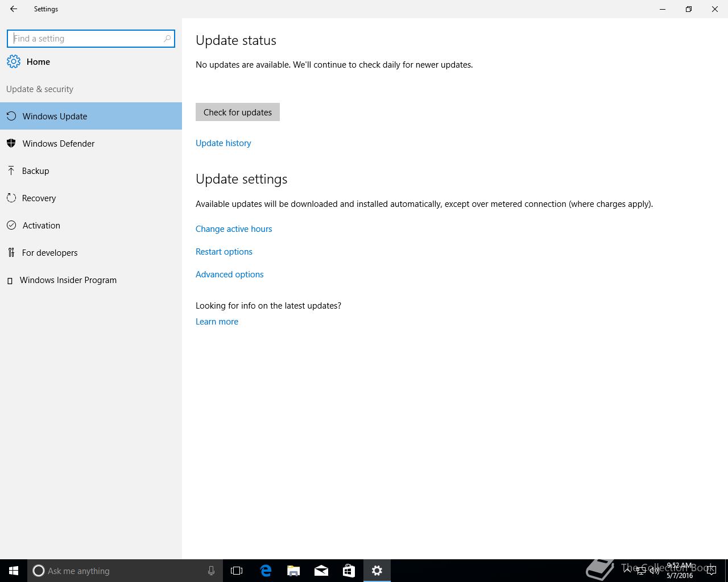Click the Update status heading

pyautogui.click(x=236, y=40)
